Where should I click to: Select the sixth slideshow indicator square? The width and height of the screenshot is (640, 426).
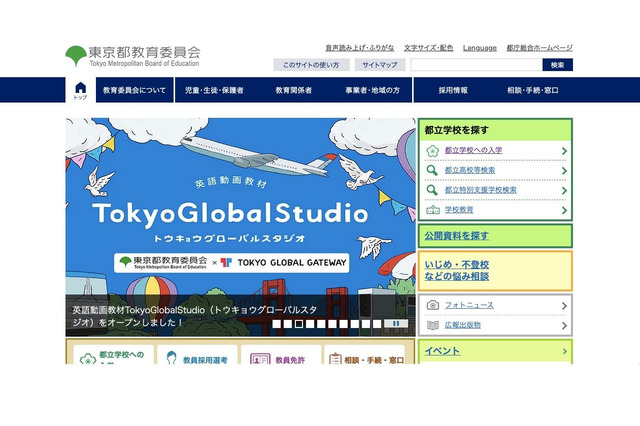(x=332, y=324)
